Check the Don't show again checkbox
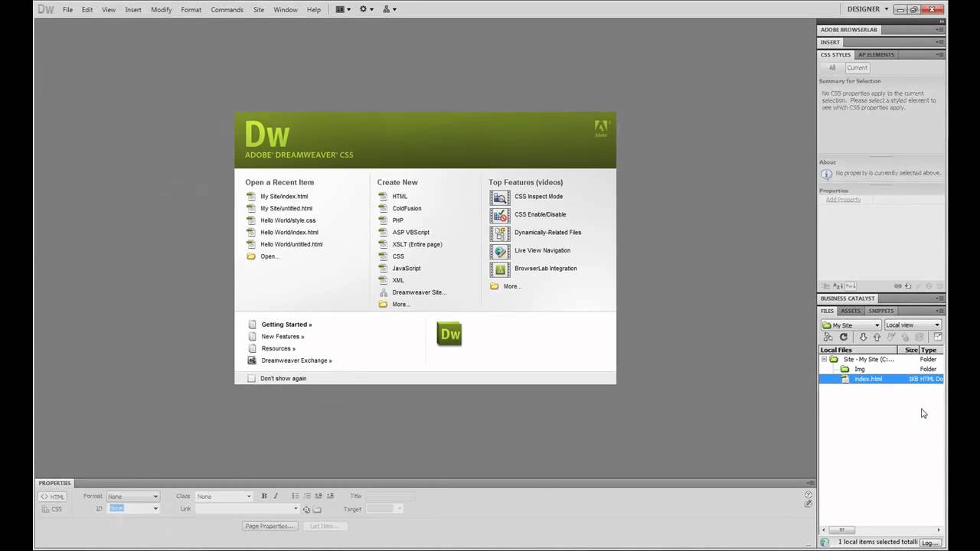This screenshot has height=551, width=980. click(x=251, y=378)
